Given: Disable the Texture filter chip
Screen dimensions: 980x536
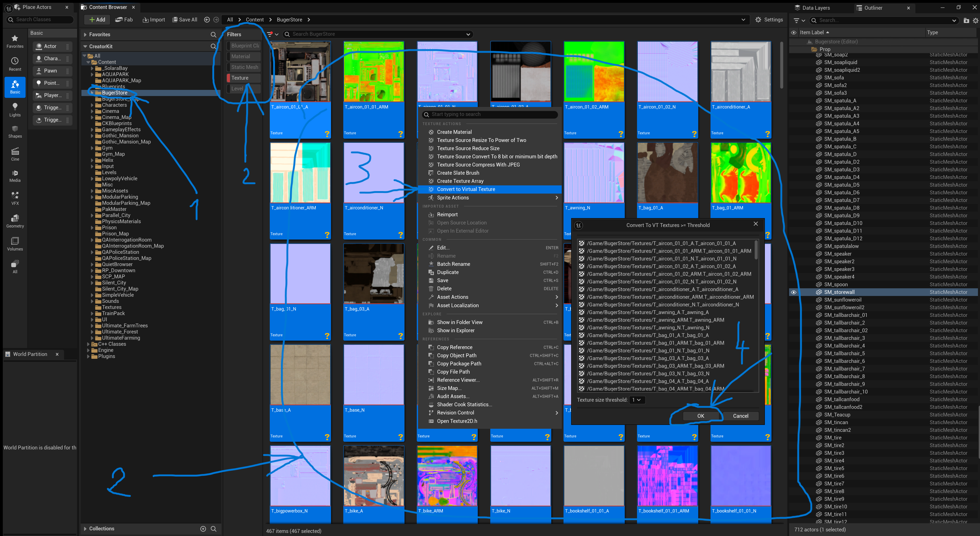Looking at the screenshot, I should coord(243,78).
